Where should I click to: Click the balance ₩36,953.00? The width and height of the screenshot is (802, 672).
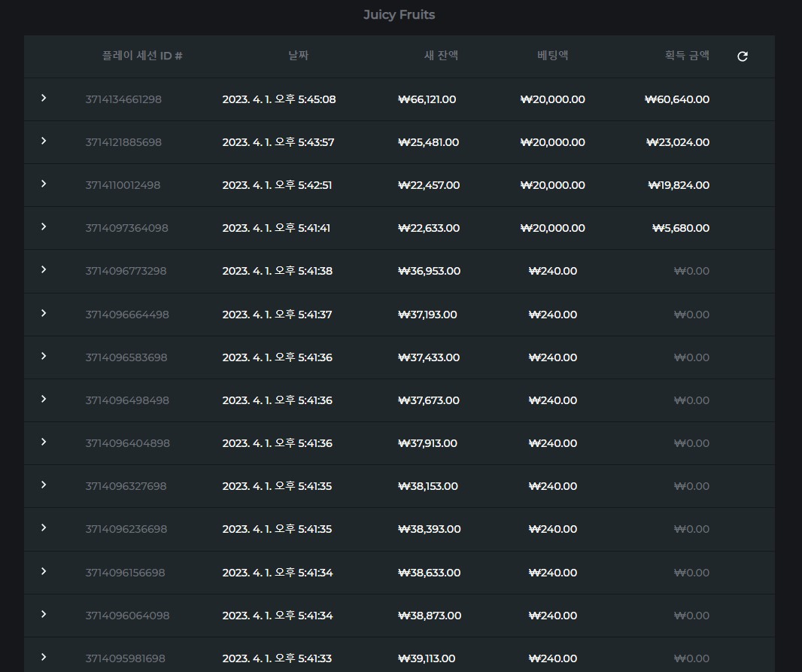pos(429,271)
